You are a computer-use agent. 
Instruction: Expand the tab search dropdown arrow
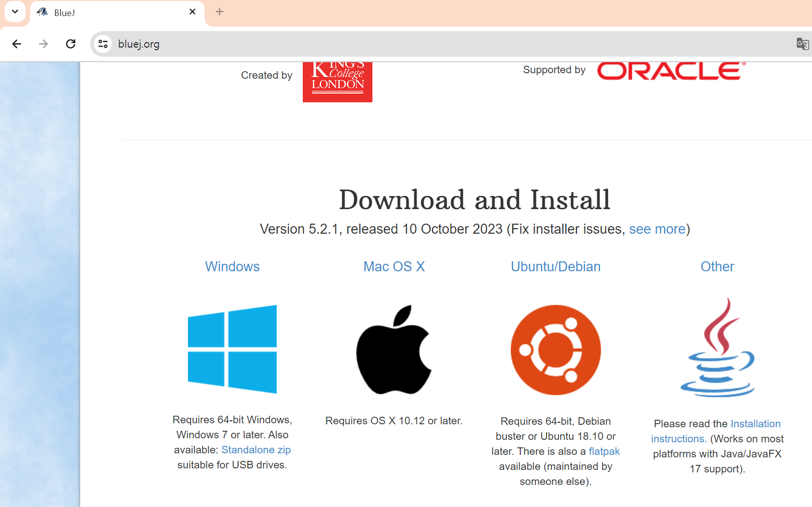coord(15,12)
